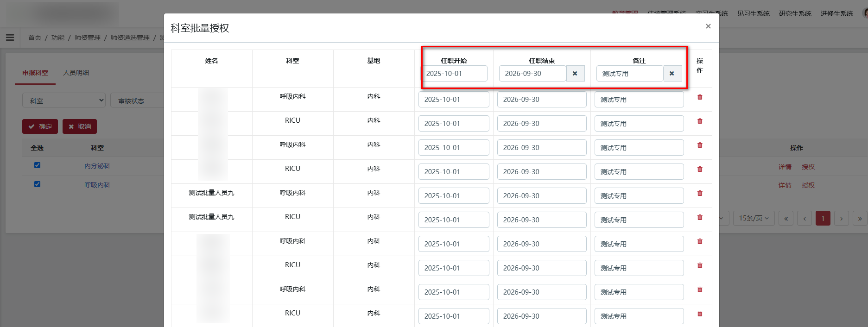The image size is (868, 327).
Task: Switch to the 人员明细 tab
Action: (x=76, y=73)
